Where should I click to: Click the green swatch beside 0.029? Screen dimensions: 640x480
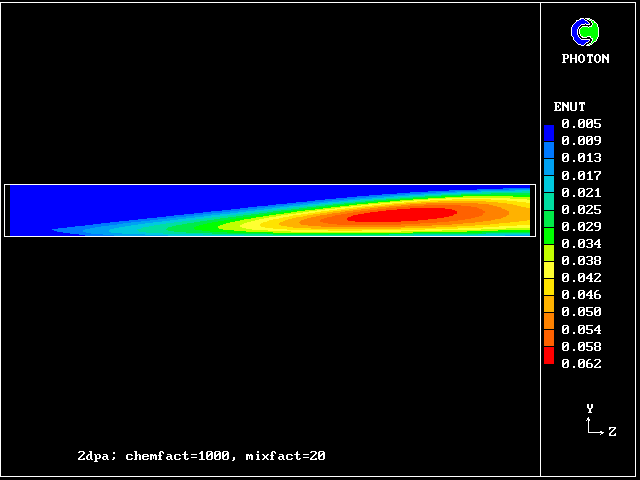coord(549,226)
